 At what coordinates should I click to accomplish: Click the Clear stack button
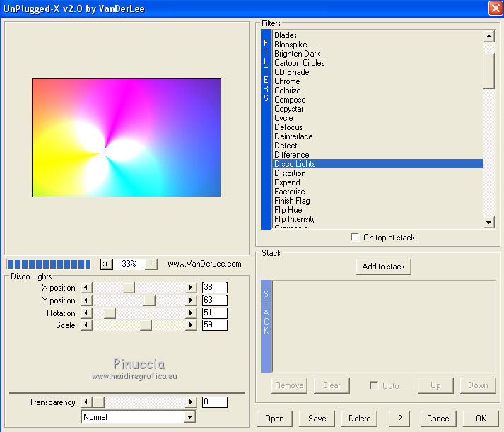click(x=332, y=385)
